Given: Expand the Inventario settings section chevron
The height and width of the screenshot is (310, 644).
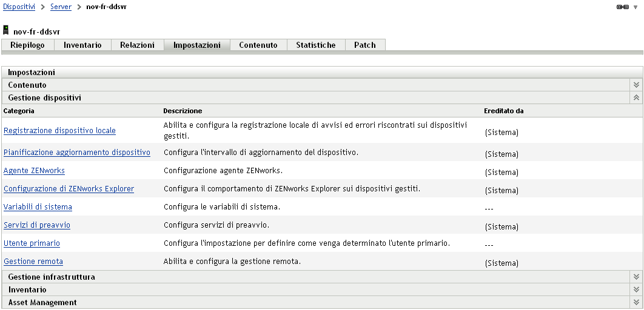Looking at the screenshot, I should pos(636,290).
